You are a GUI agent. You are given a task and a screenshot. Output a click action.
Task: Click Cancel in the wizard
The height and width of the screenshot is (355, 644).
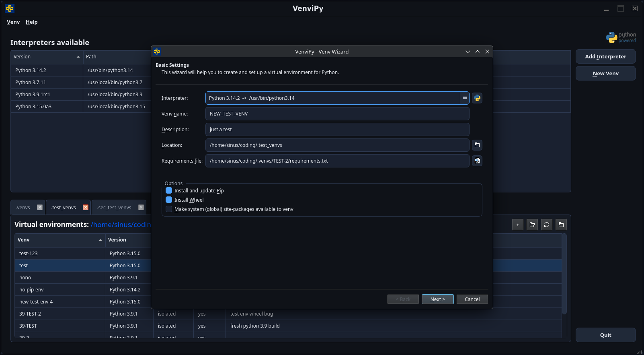click(x=472, y=299)
